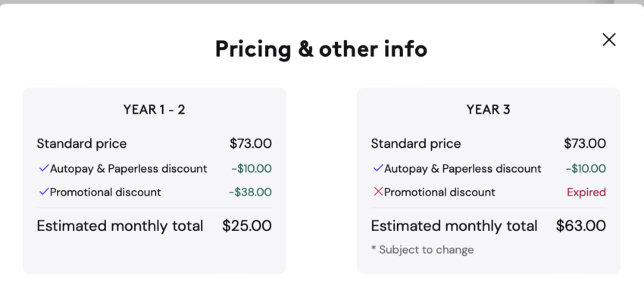Click Year 3 Standard price $73.00 amount
This screenshot has width=644, height=294.
tap(585, 144)
